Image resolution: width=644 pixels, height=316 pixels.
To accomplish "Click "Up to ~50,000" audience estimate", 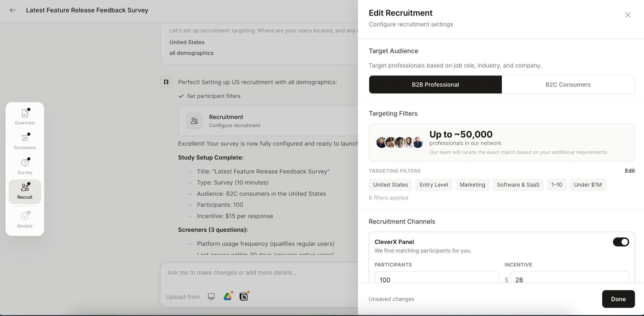I will (x=461, y=134).
